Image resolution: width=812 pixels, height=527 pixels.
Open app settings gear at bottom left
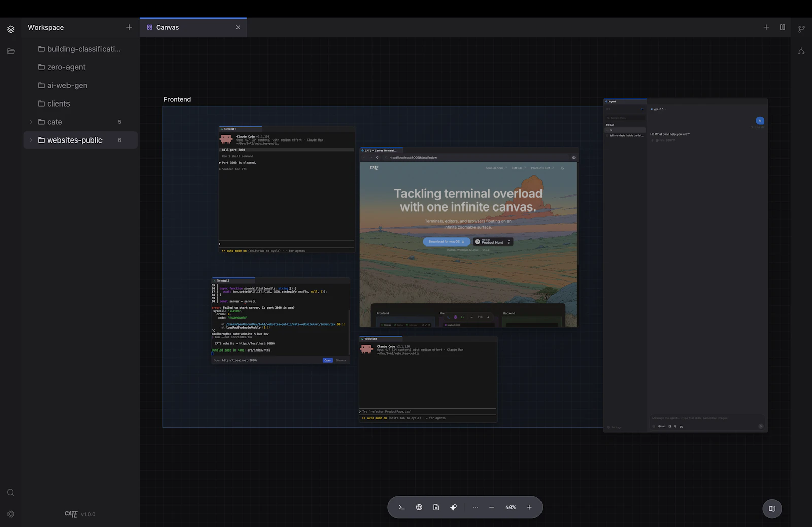point(11,514)
